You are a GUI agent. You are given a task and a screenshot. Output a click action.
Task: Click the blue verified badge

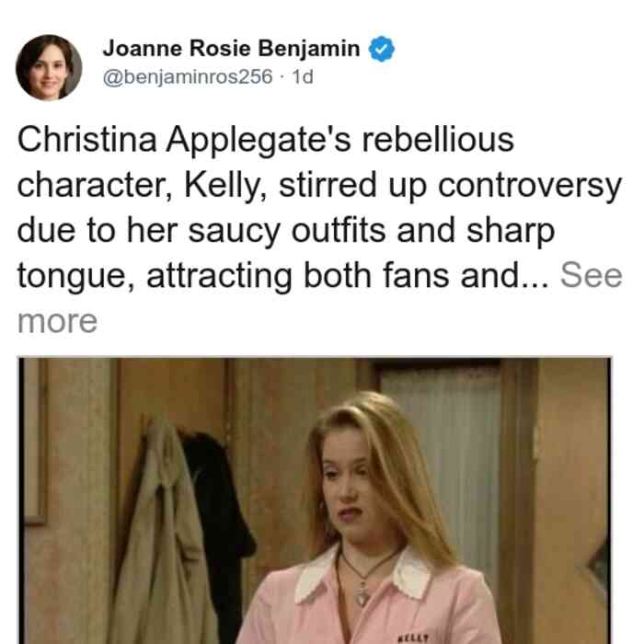382,49
